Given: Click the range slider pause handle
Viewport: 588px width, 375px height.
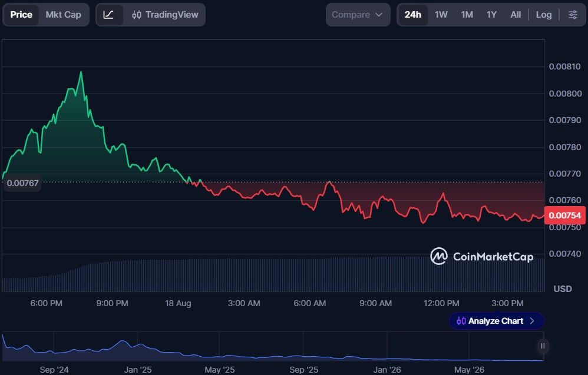Looking at the screenshot, I should coord(543,346).
